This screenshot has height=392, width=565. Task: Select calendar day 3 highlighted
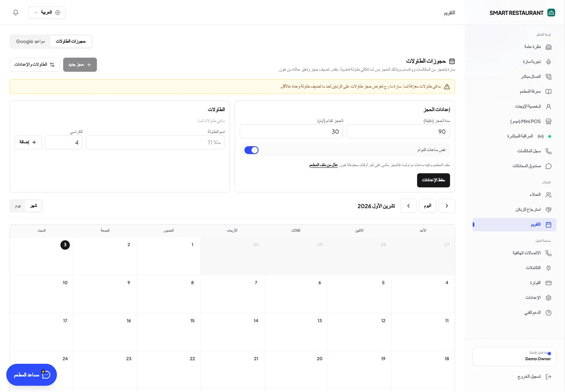[x=65, y=245]
